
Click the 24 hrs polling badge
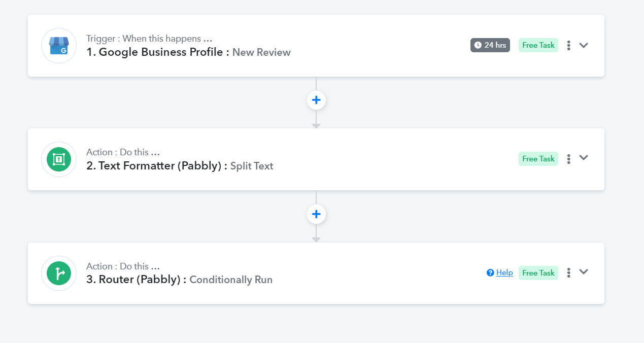tap(490, 45)
